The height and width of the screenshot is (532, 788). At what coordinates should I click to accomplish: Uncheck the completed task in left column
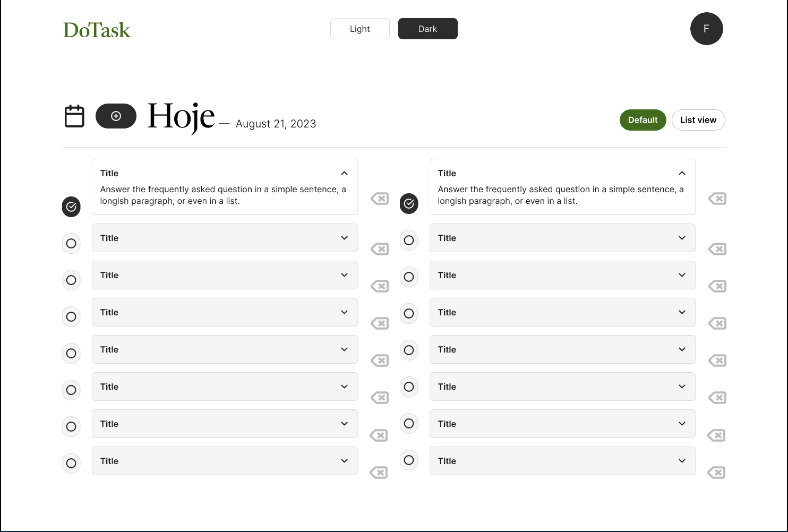pos(71,207)
